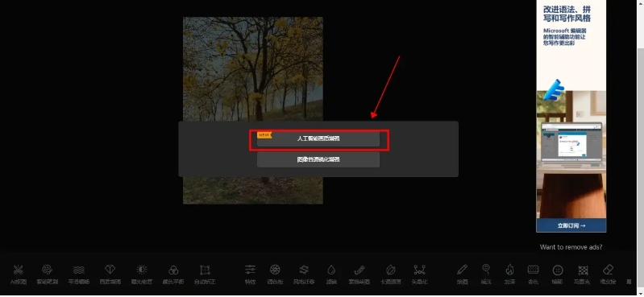Open the 'Want to remove ads?' link

pyautogui.click(x=571, y=247)
